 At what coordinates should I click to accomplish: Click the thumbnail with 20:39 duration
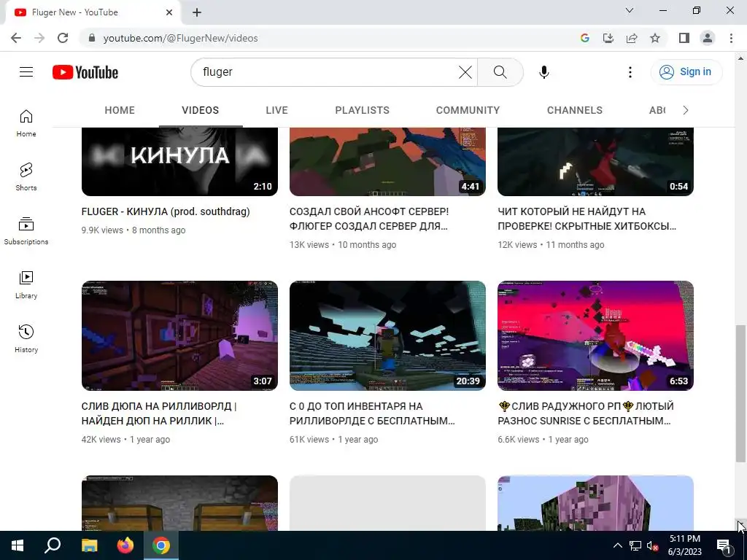coord(388,335)
